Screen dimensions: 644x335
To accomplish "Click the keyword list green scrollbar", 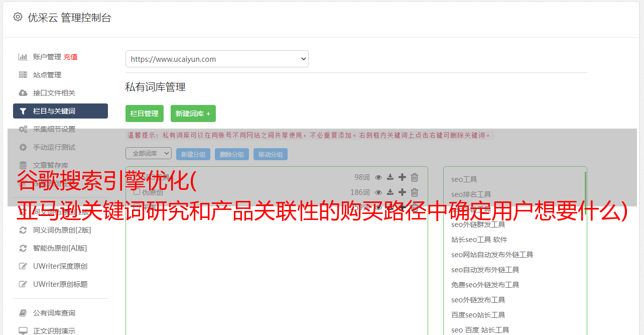I will coord(585,193).
